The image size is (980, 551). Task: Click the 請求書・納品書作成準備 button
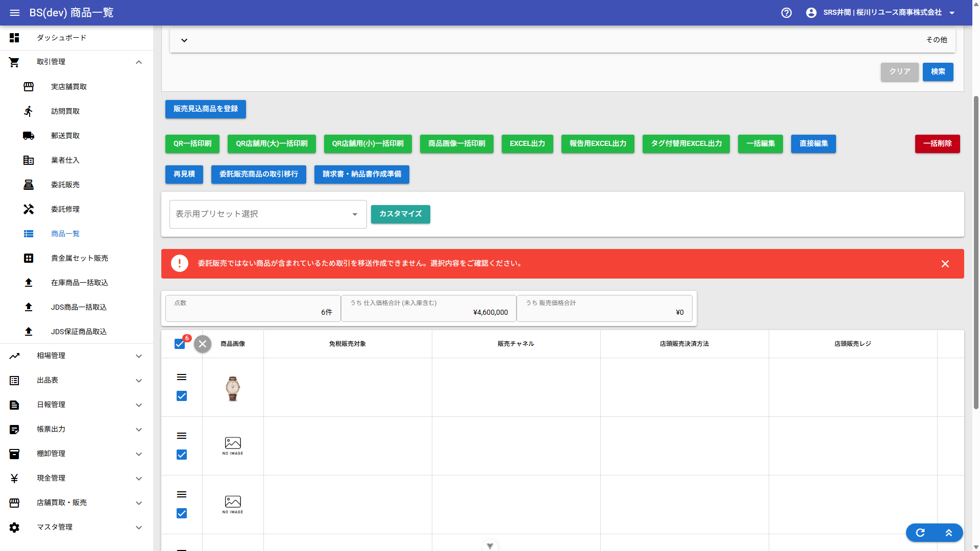(362, 174)
